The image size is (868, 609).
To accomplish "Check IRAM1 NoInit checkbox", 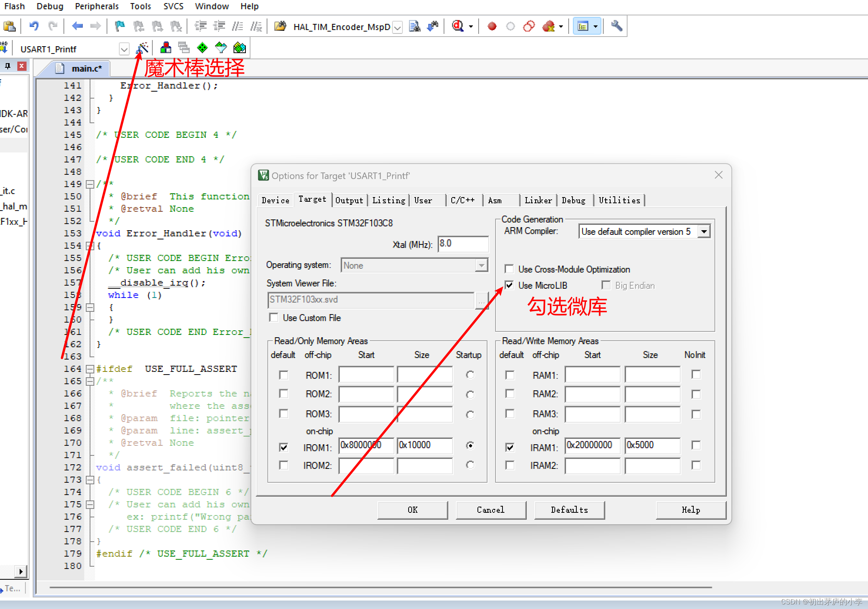I will [x=696, y=445].
